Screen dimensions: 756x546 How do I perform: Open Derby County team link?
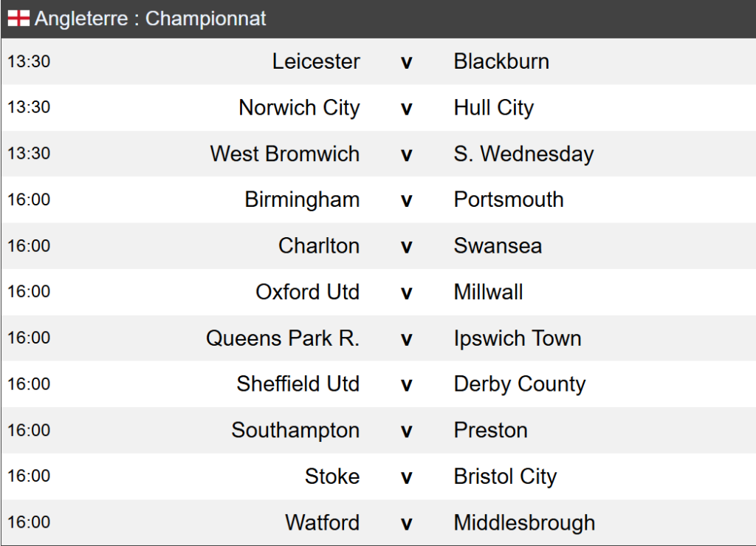519,384
